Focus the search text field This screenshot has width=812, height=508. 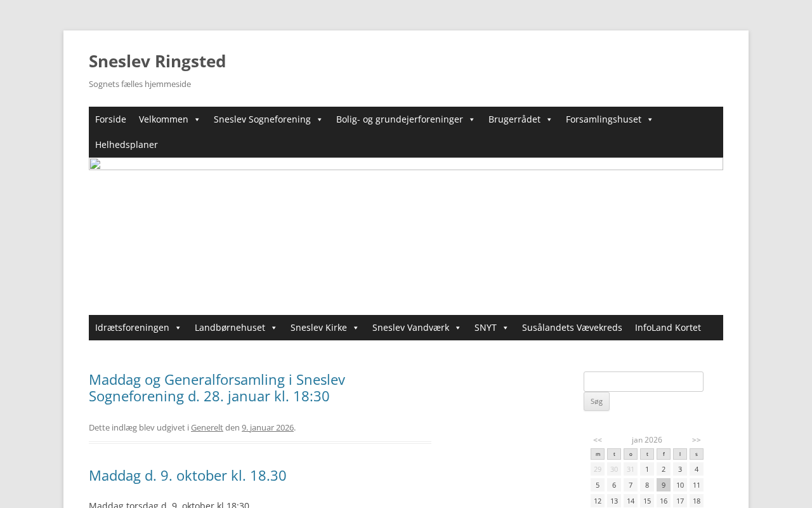coord(643,382)
